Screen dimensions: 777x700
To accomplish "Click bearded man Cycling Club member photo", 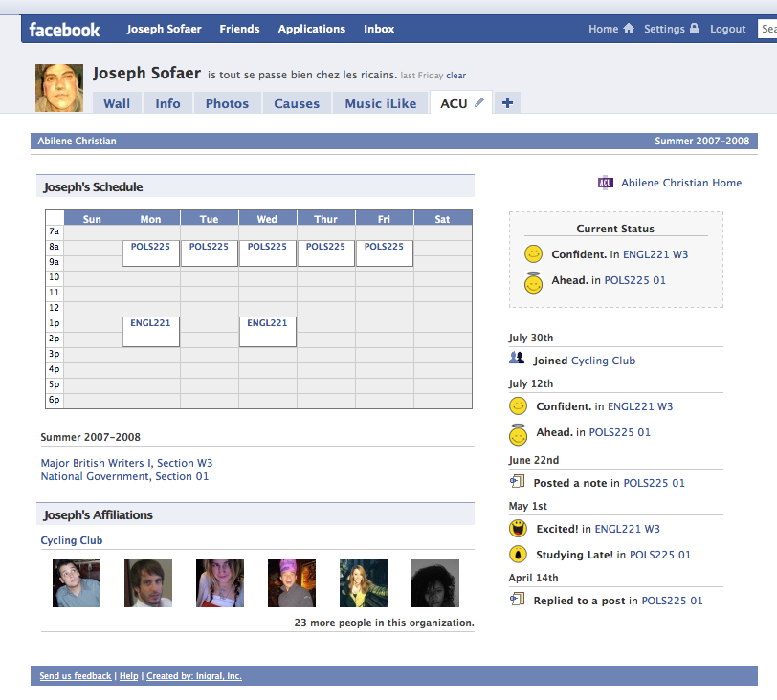I will pos(148,583).
